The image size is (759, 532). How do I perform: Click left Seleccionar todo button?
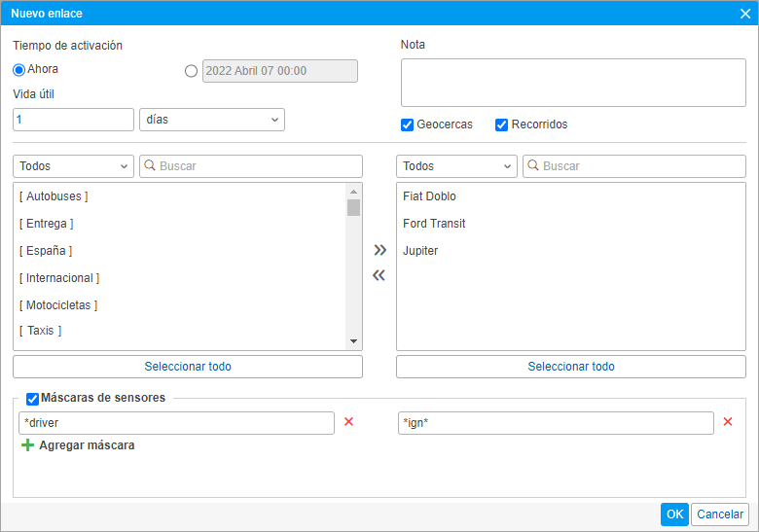click(x=188, y=367)
